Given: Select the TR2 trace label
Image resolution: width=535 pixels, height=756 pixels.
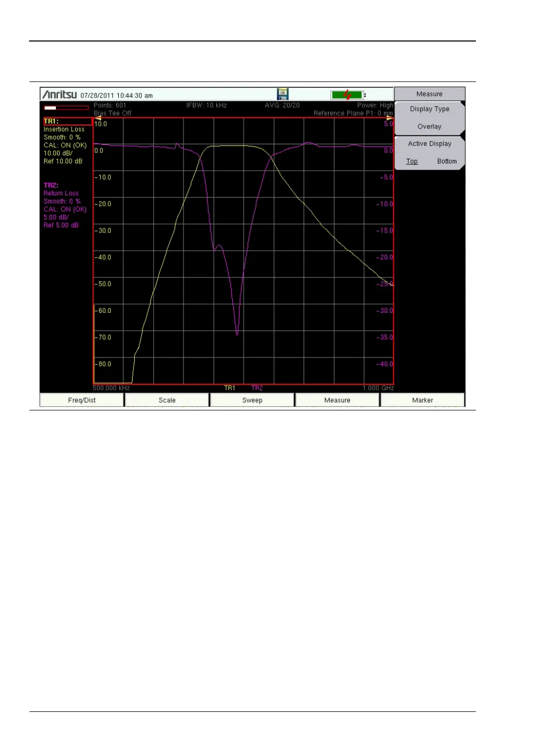Looking at the screenshot, I should pos(51,185).
